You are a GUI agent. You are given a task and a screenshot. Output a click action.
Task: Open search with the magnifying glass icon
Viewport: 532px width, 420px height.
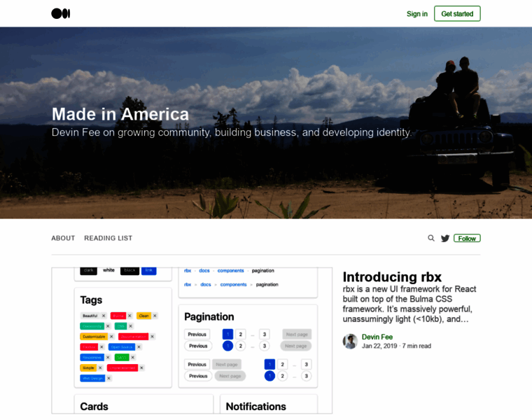(x=431, y=238)
